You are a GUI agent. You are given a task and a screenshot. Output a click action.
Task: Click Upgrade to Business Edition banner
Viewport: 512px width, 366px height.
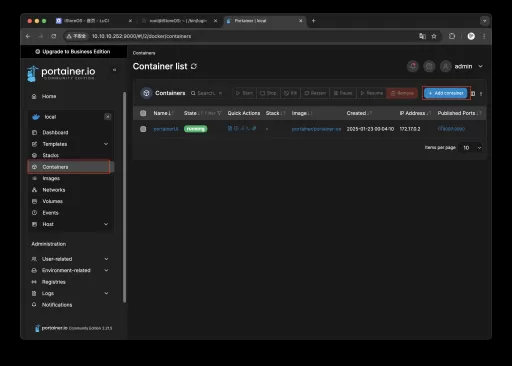[x=73, y=52]
